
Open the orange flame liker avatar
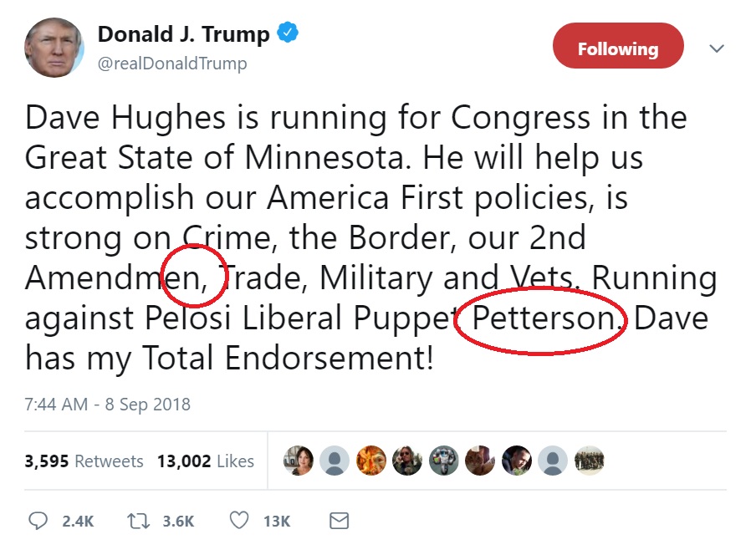click(370, 461)
